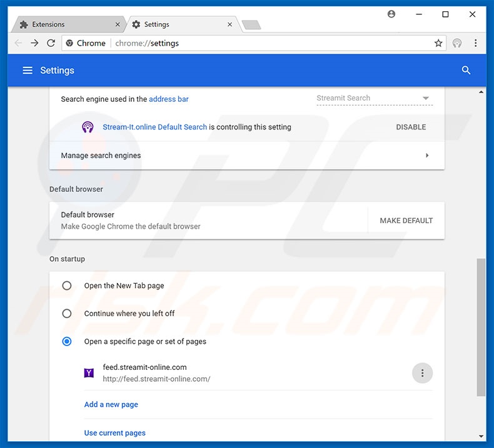Open more actions for feed.streamit-online.com
Image resolution: width=494 pixels, height=448 pixels.
coord(422,373)
